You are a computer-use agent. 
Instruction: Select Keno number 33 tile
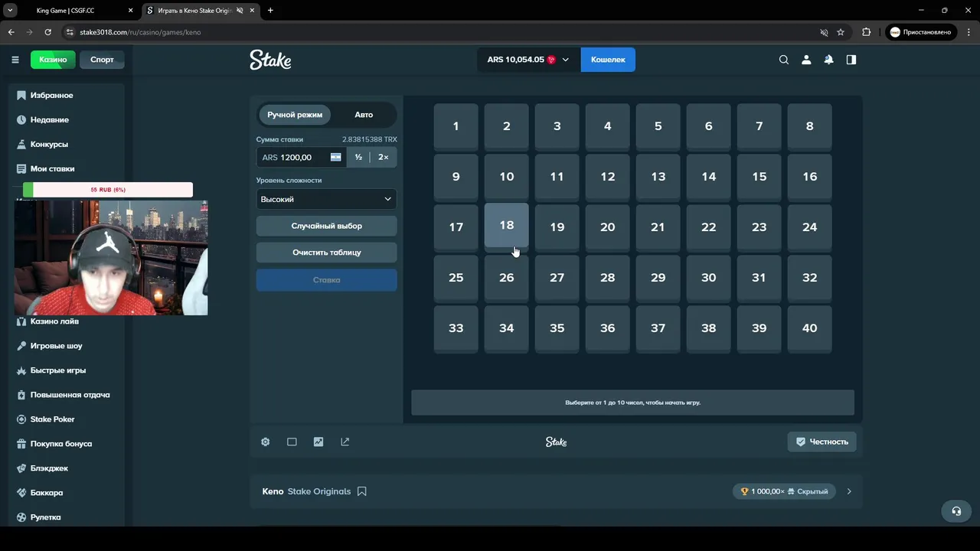click(456, 328)
